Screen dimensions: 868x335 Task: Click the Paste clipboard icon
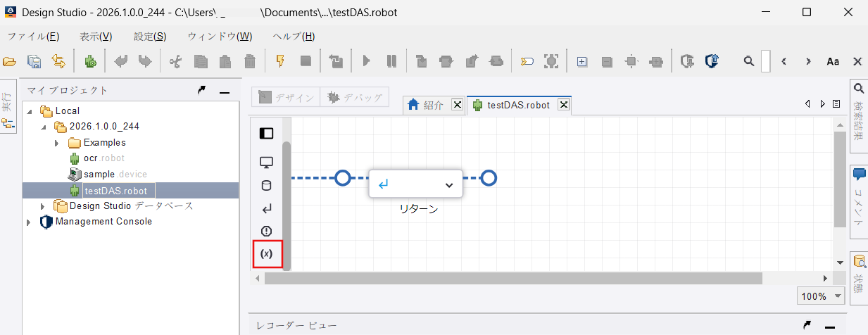pyautogui.click(x=225, y=61)
